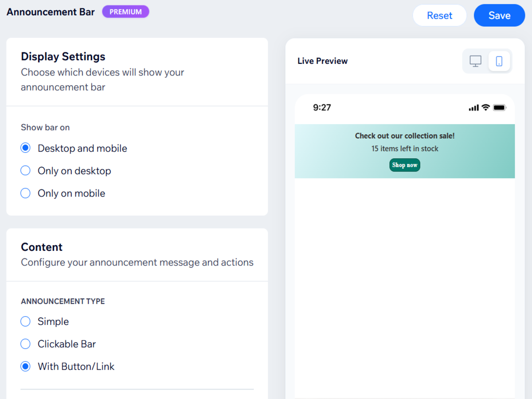Switch live preview to desktop view
Image resolution: width=532 pixels, height=399 pixels.
[x=476, y=61]
